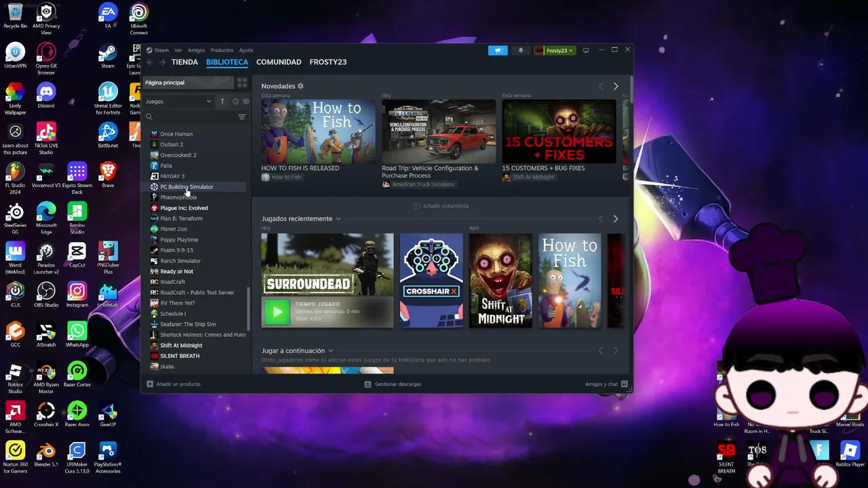Open CapCut desktop shortcut
Screen dimensions: 868x488
[x=77, y=255]
